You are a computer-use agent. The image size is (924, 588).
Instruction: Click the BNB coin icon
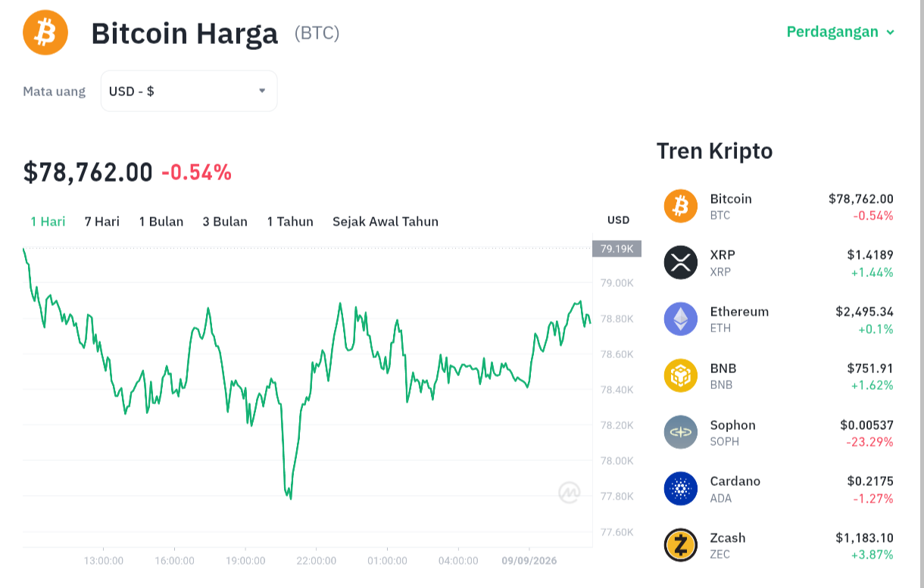[x=680, y=375]
